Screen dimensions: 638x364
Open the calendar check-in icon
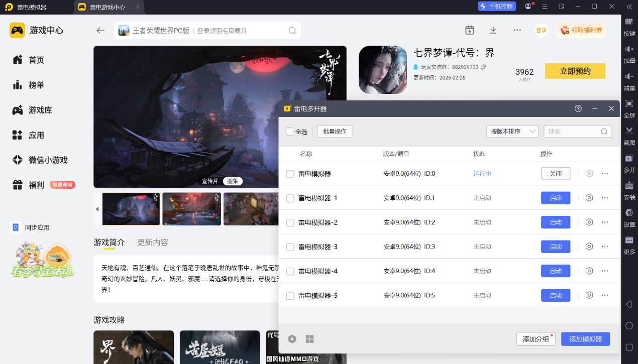coord(469,30)
